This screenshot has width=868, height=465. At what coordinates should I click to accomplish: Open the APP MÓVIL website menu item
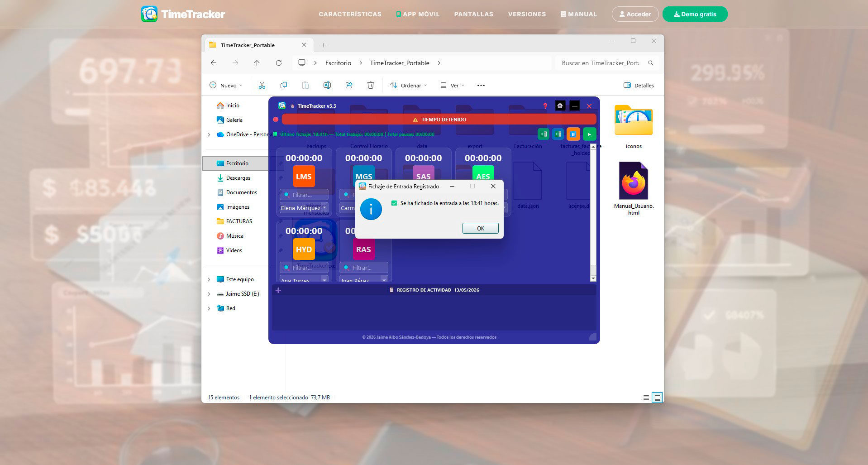click(418, 14)
